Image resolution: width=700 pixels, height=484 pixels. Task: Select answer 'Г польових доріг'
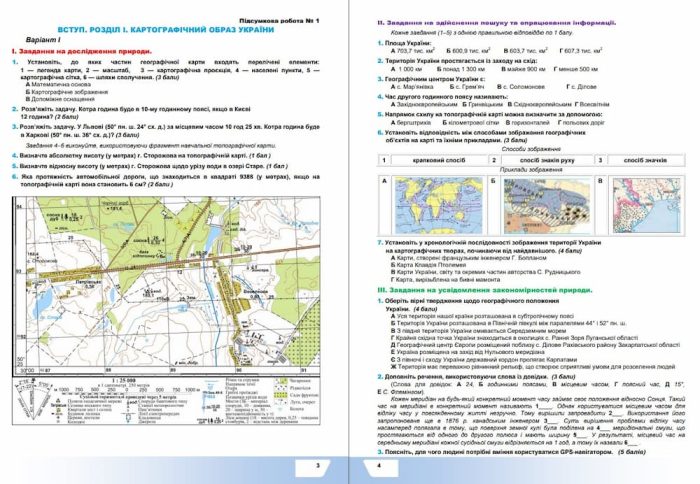coord(581,122)
